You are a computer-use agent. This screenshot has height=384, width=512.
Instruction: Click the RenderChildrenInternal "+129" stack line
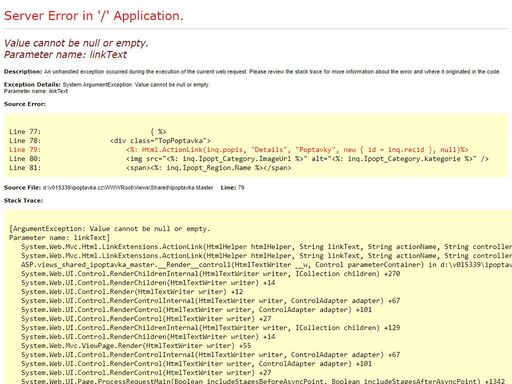coord(211,328)
